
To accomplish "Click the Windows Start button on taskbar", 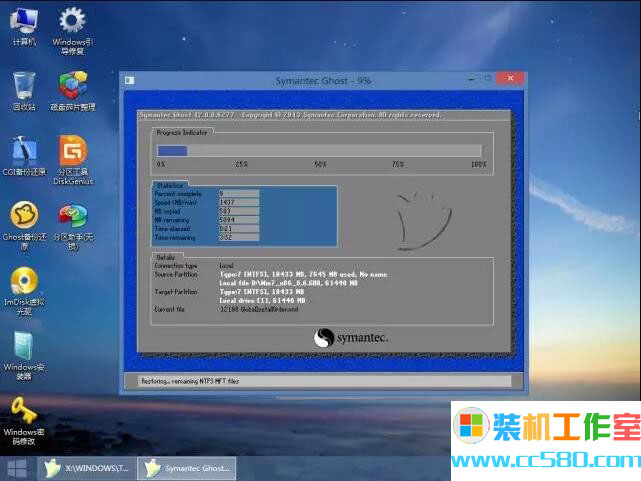I will coord(17,468).
